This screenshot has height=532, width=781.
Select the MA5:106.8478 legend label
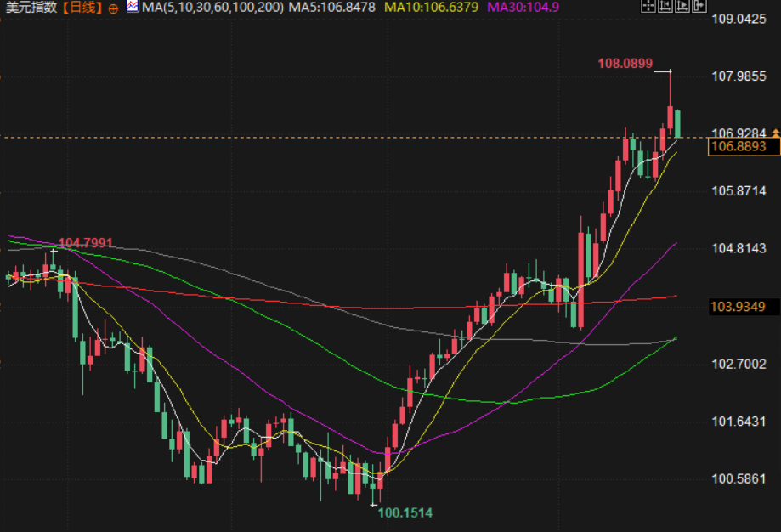coord(331,8)
